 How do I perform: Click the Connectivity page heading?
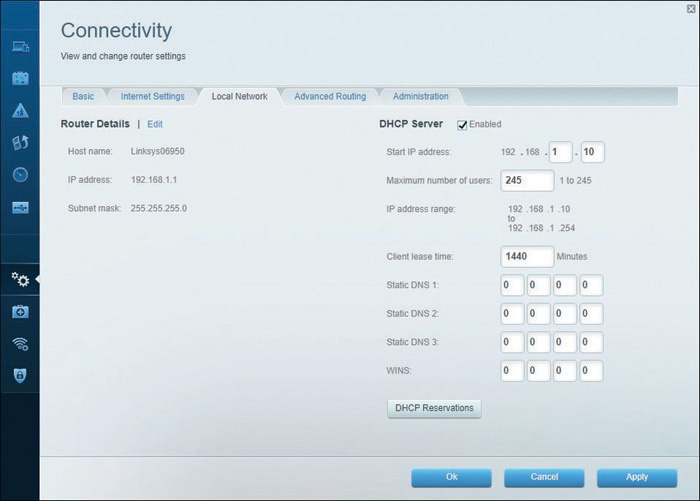[x=117, y=31]
